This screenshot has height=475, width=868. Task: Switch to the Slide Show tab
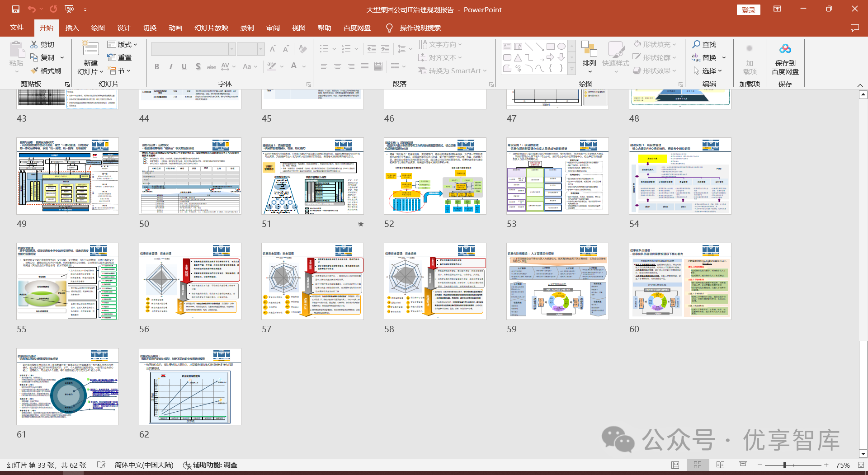(211, 28)
